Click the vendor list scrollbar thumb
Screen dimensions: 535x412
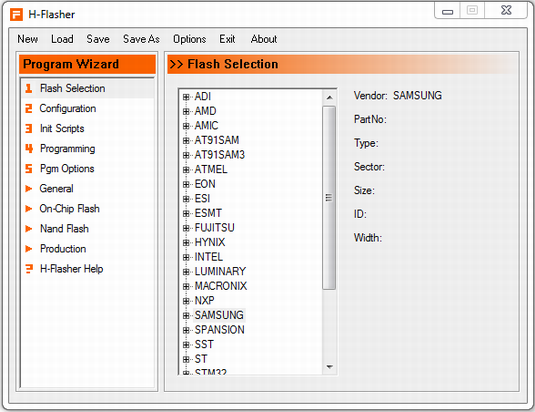pyautogui.click(x=329, y=198)
